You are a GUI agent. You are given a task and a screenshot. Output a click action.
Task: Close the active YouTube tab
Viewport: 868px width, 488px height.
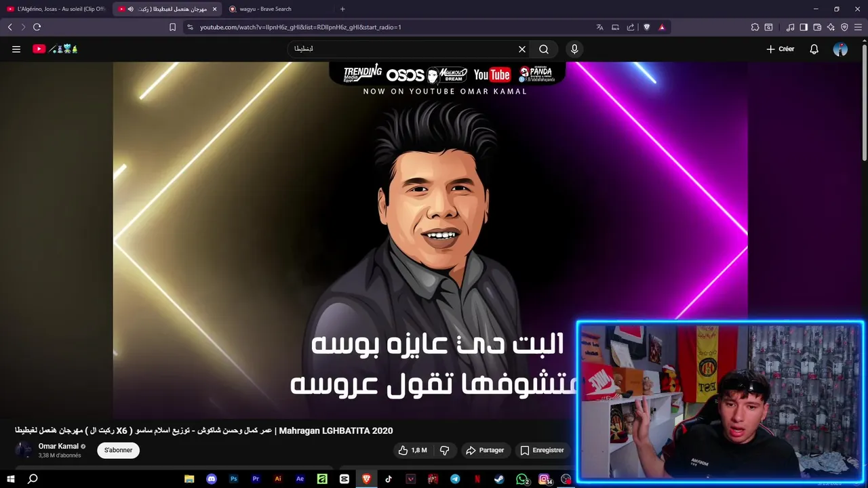(x=215, y=9)
